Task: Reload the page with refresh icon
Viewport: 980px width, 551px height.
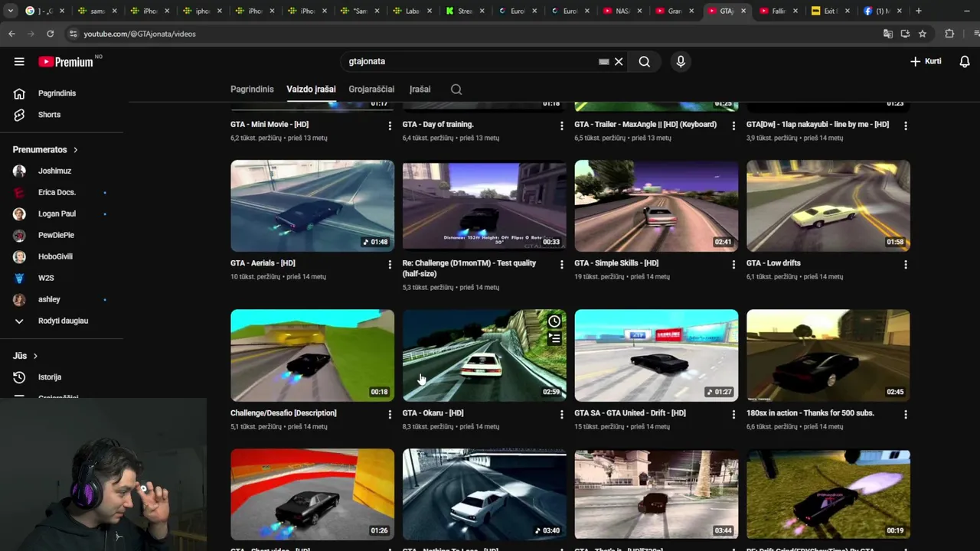Action: [51, 34]
